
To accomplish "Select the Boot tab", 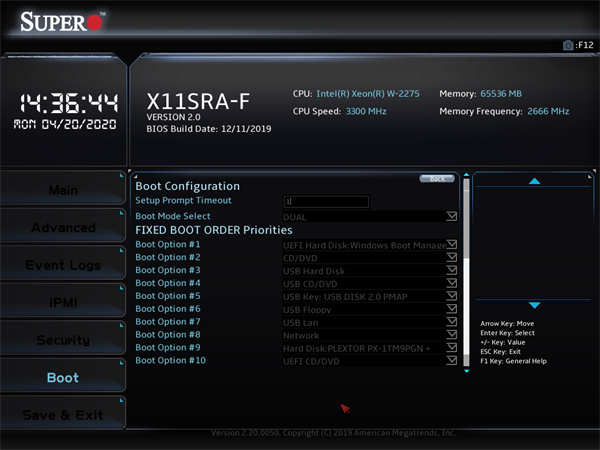I will point(63,378).
